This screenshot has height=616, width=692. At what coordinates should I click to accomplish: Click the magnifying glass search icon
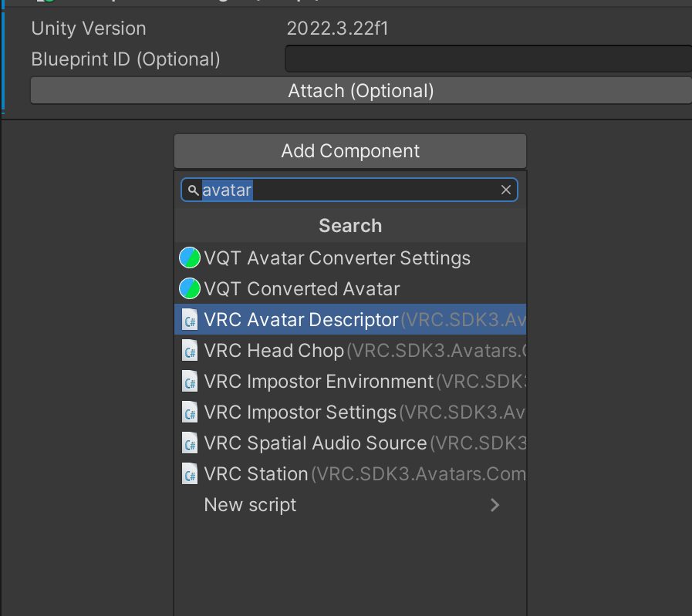pos(193,190)
